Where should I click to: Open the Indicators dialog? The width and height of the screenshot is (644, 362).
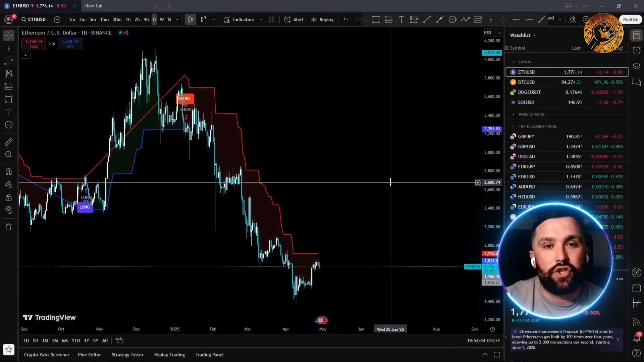[x=239, y=19]
